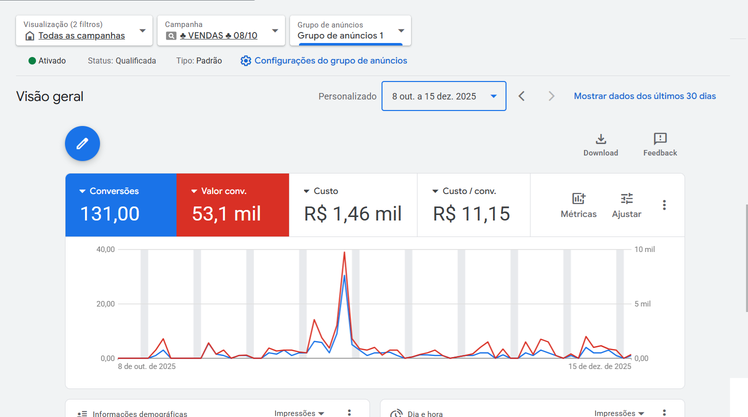The height and width of the screenshot is (417, 748).
Task: Click the Status: Qualificada label
Action: tap(122, 61)
